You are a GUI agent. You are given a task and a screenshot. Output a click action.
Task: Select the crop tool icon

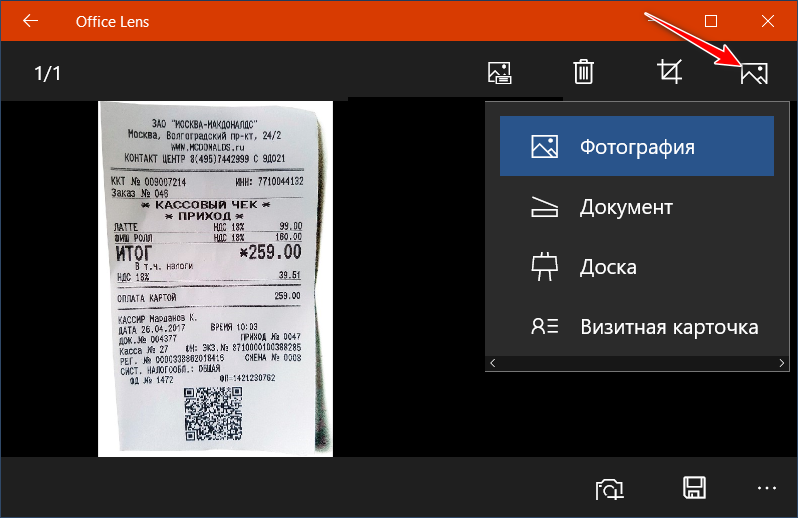point(669,71)
